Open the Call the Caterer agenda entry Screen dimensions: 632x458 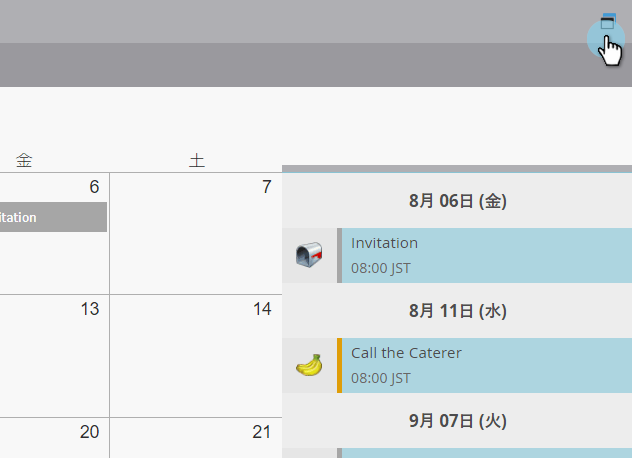click(484, 365)
